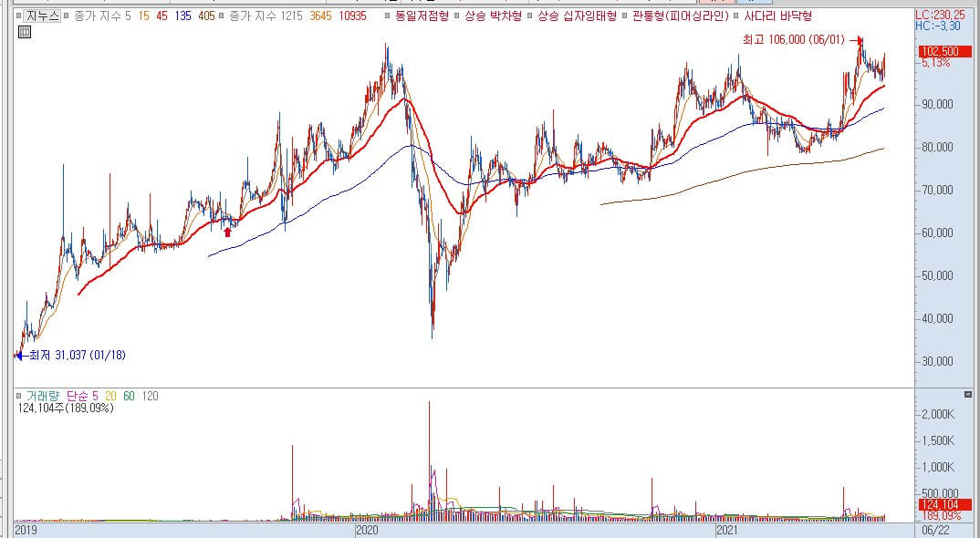Click the 90,000 price axis label
The width and height of the screenshot is (980, 538).
pyautogui.click(x=937, y=104)
